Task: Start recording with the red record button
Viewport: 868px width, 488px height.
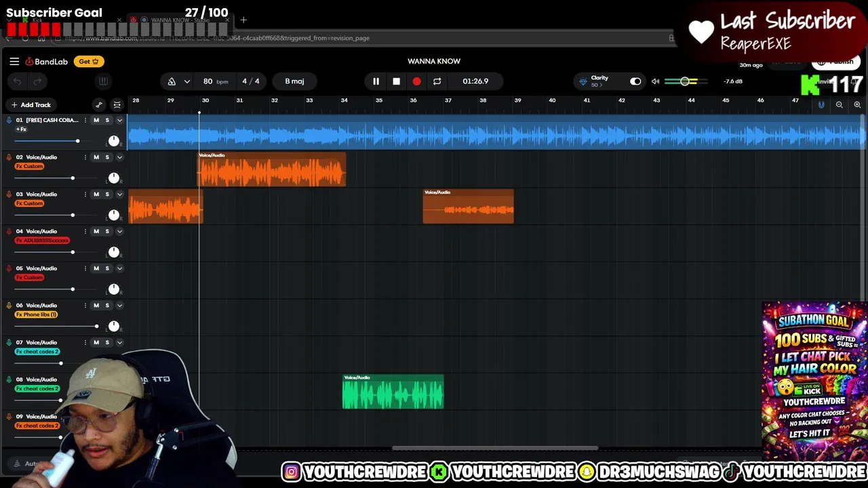Action: coord(416,81)
